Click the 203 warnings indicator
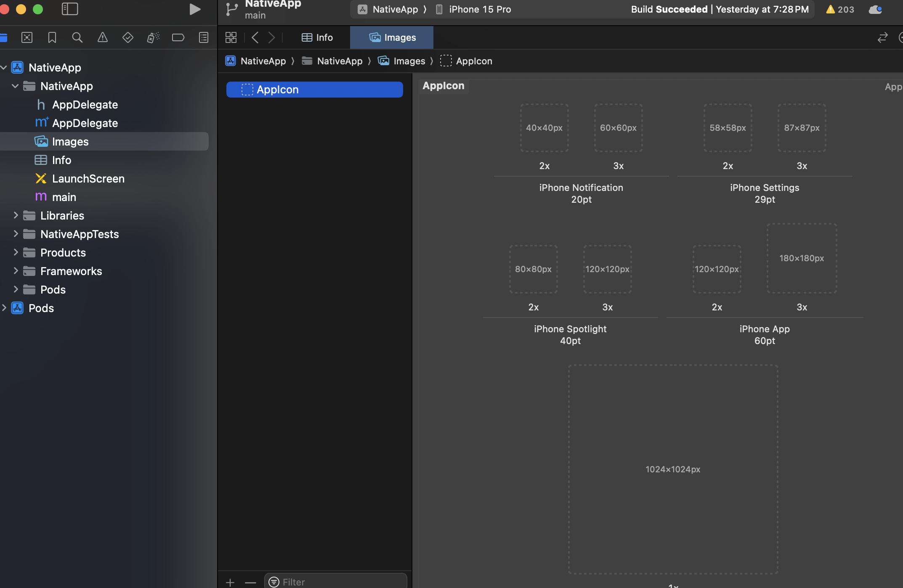Screen dimensions: 903x588 [840, 9]
